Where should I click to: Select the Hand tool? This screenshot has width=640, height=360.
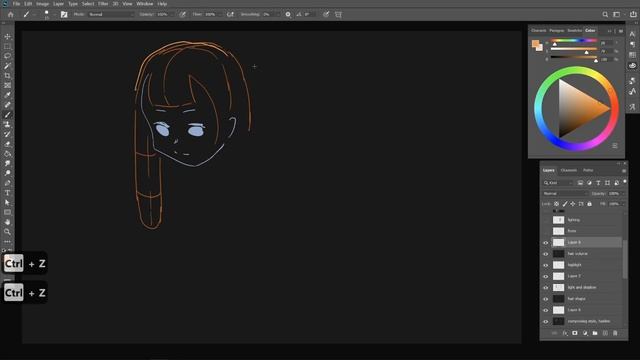coord(7,222)
